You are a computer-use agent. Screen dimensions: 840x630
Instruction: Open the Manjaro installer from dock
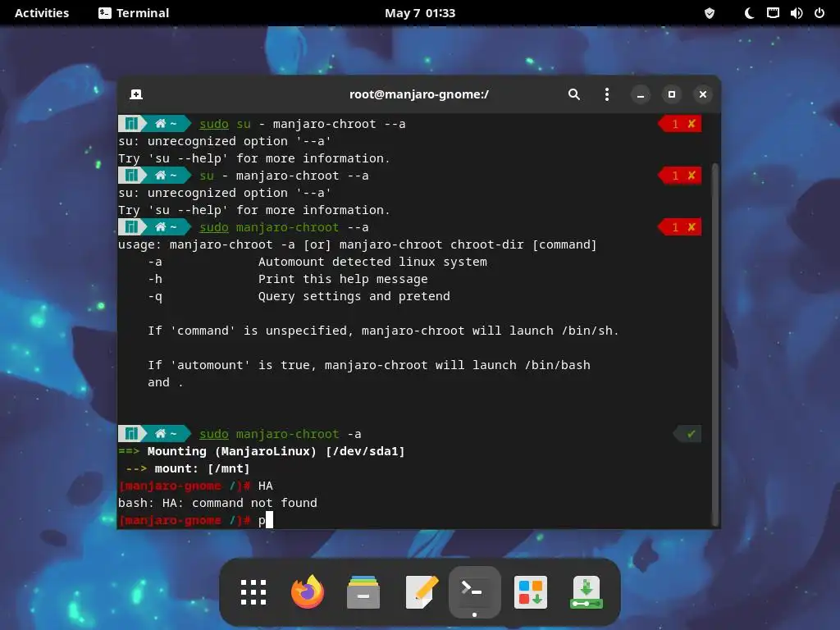[x=586, y=592]
